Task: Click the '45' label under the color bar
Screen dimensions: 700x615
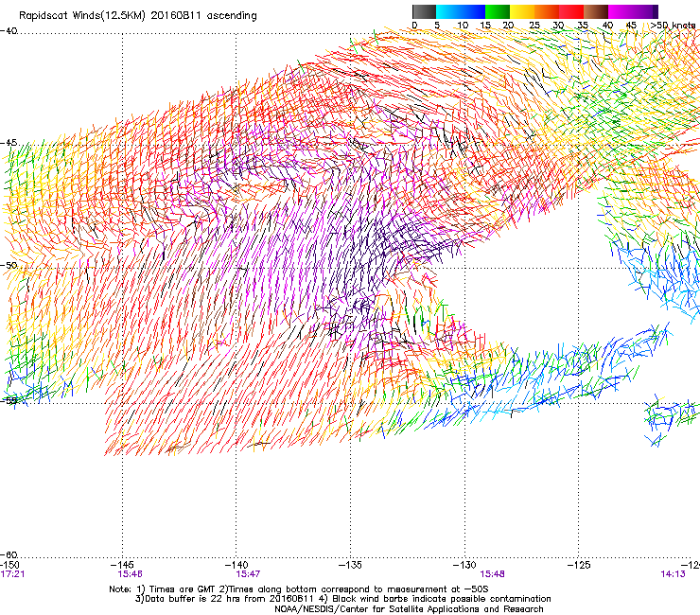Action: click(x=631, y=26)
